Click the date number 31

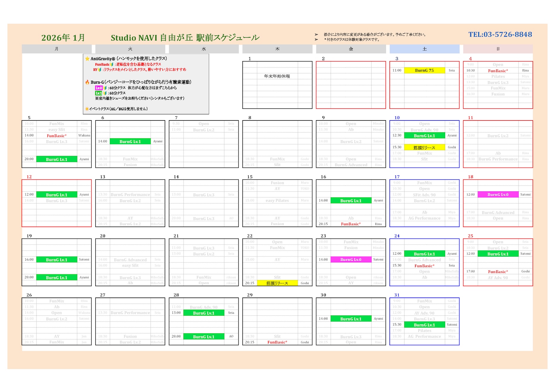click(x=397, y=295)
